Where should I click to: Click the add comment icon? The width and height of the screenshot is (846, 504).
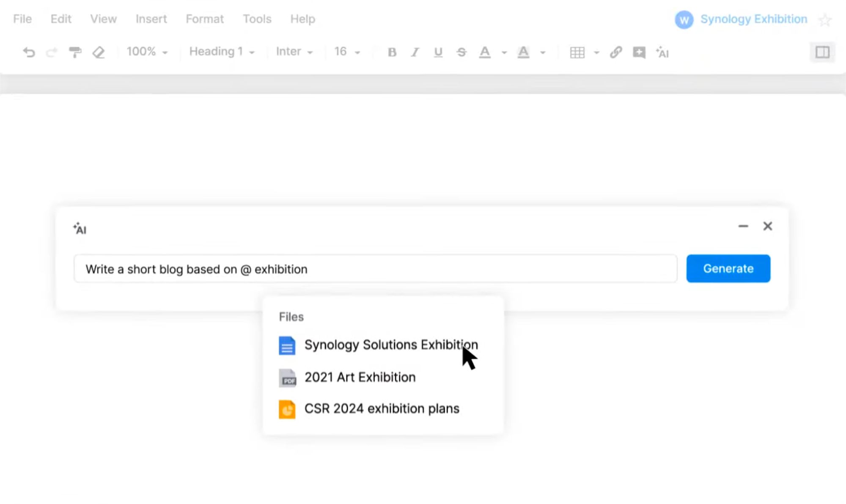[x=639, y=52]
